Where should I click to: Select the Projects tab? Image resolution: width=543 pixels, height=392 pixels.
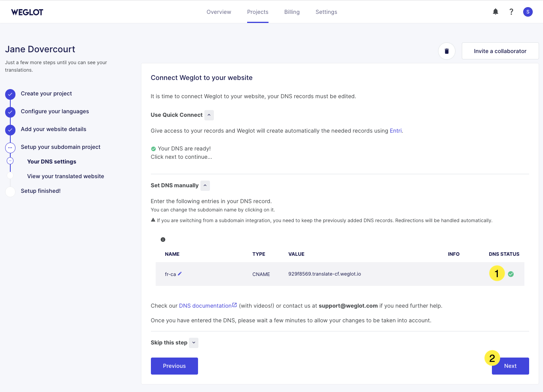click(258, 12)
